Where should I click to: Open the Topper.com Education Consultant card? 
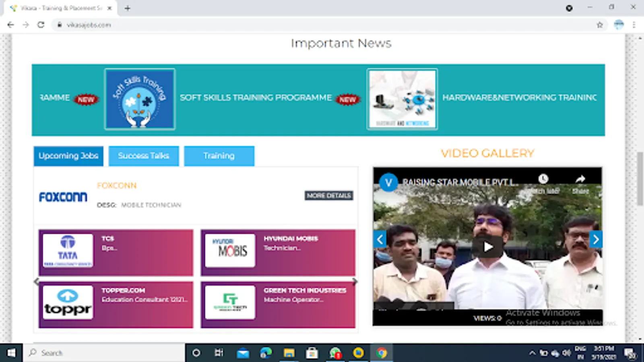coord(116,304)
